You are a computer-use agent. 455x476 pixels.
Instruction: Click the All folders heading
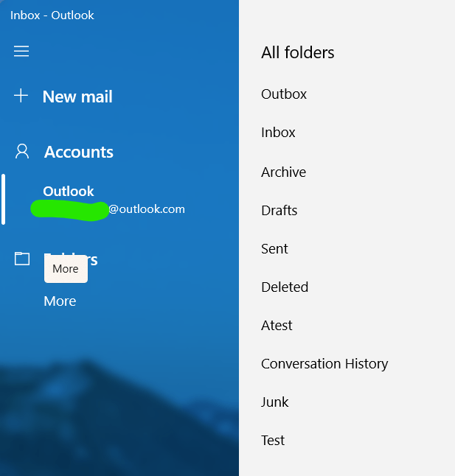[298, 52]
